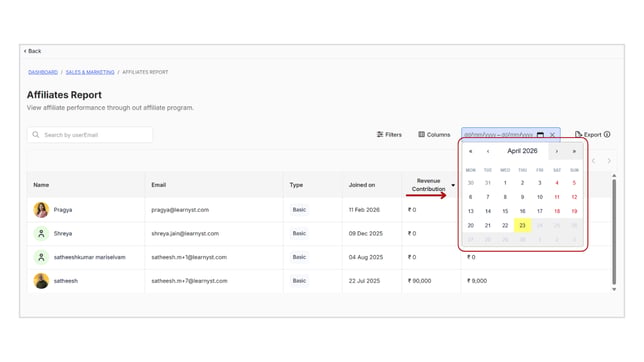
Task: Go to previous table page arrow
Action: (x=593, y=161)
